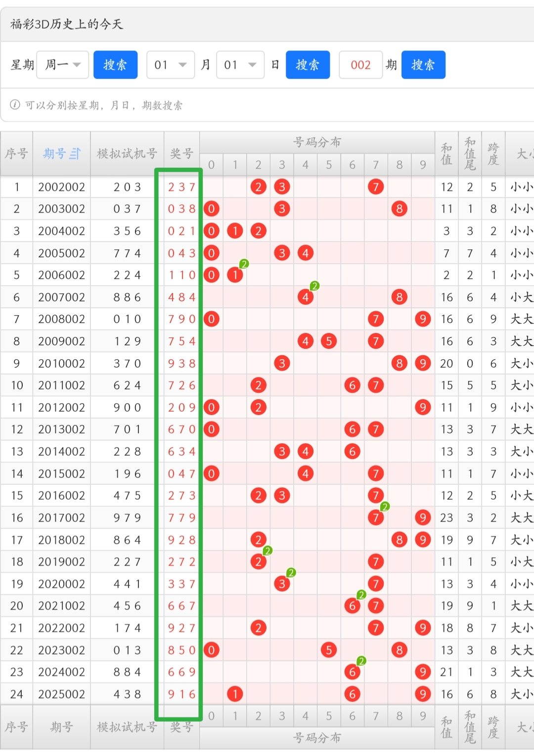Click the top 号码分布 header

317,142
